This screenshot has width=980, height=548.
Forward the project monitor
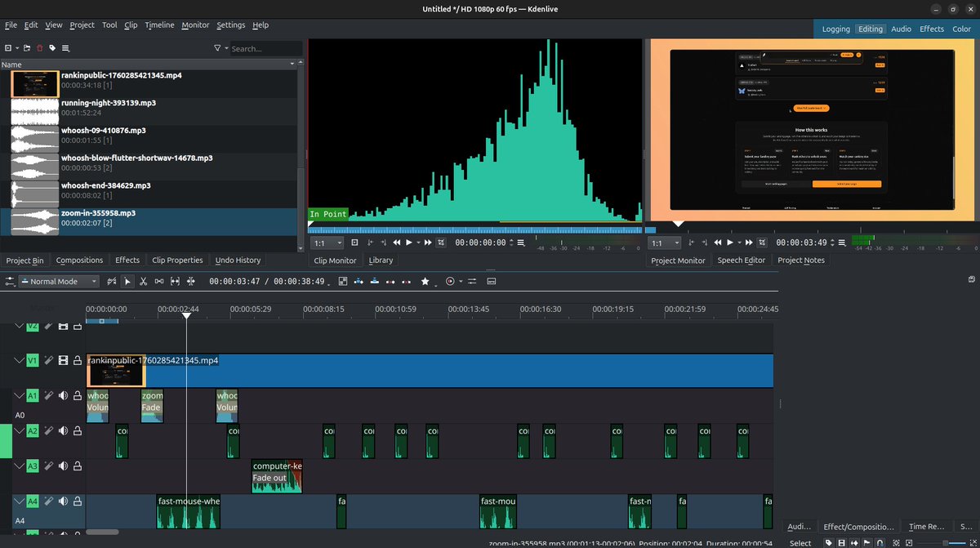pyautogui.click(x=750, y=243)
